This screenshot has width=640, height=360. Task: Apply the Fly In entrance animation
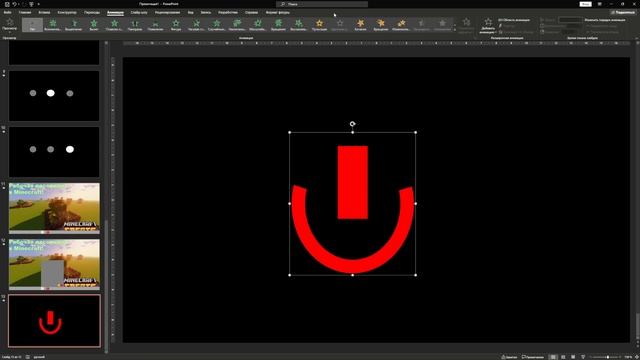click(x=94, y=25)
